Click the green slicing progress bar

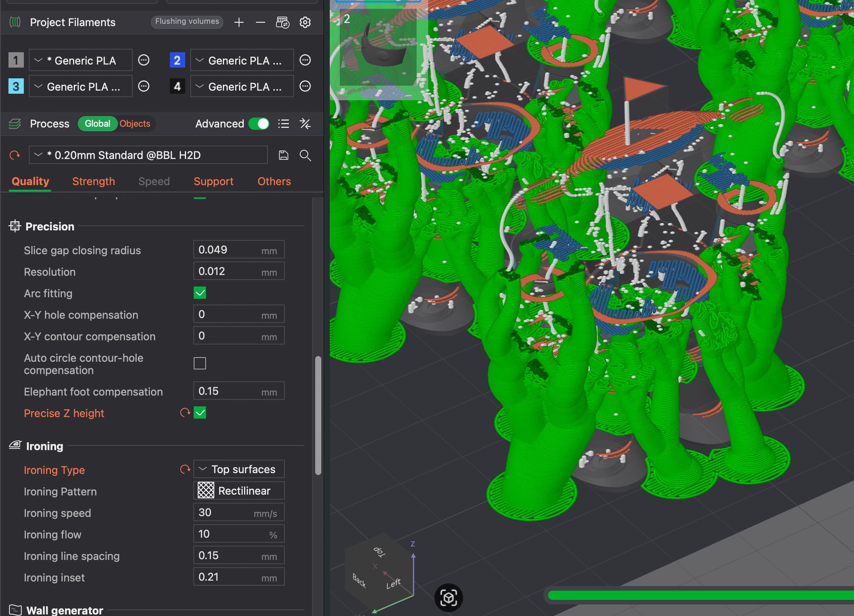coord(701,595)
